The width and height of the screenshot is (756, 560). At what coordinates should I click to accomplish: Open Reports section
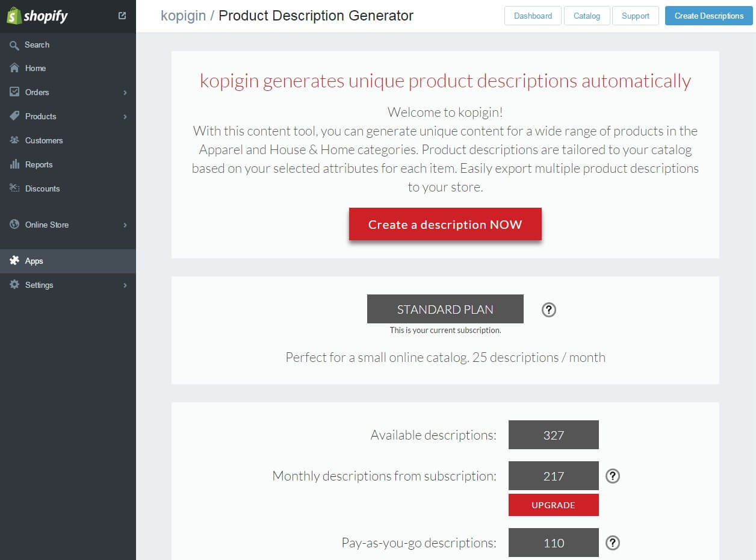coord(68,164)
